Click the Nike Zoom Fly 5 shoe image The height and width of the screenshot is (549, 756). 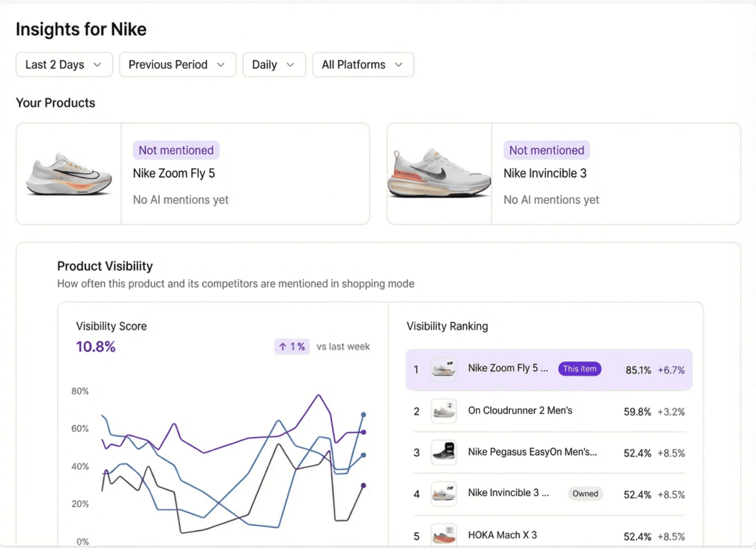[x=69, y=174]
